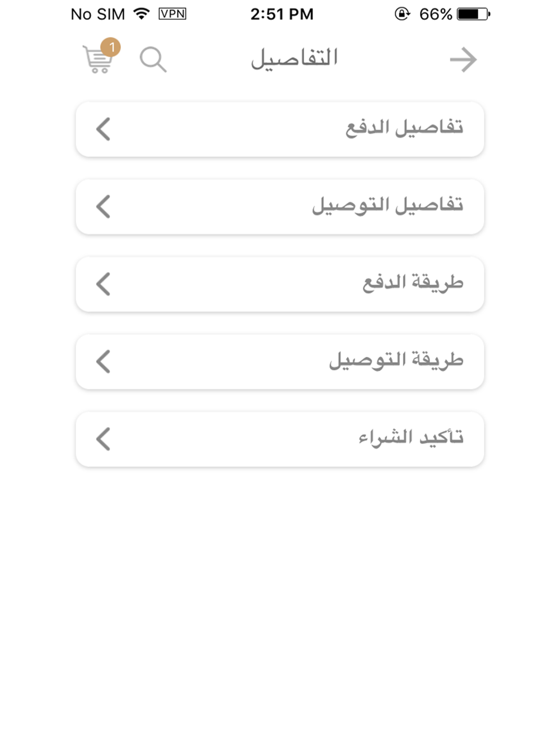Select the طريقة التوصيل delivery method label
This screenshot has width=560, height=747.
click(396, 360)
